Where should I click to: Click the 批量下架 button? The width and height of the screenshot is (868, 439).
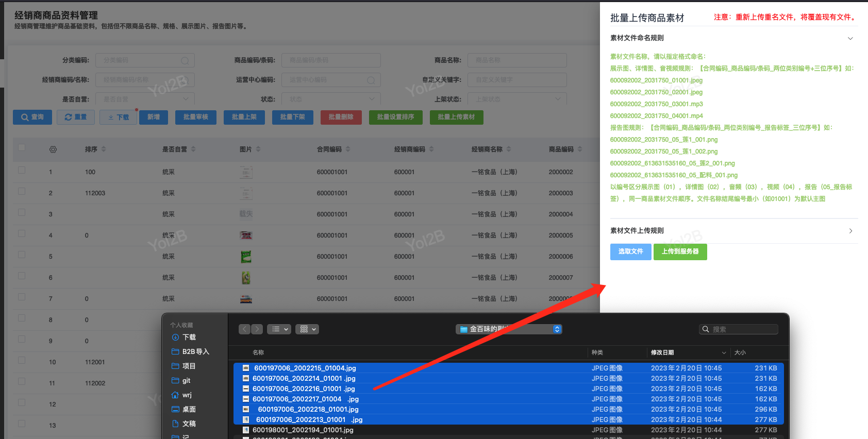[x=293, y=117]
